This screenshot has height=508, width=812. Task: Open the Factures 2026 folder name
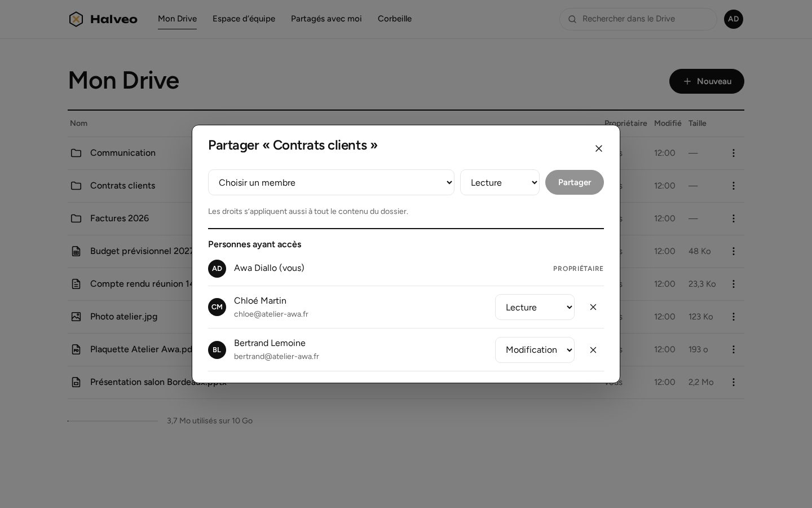tap(120, 218)
